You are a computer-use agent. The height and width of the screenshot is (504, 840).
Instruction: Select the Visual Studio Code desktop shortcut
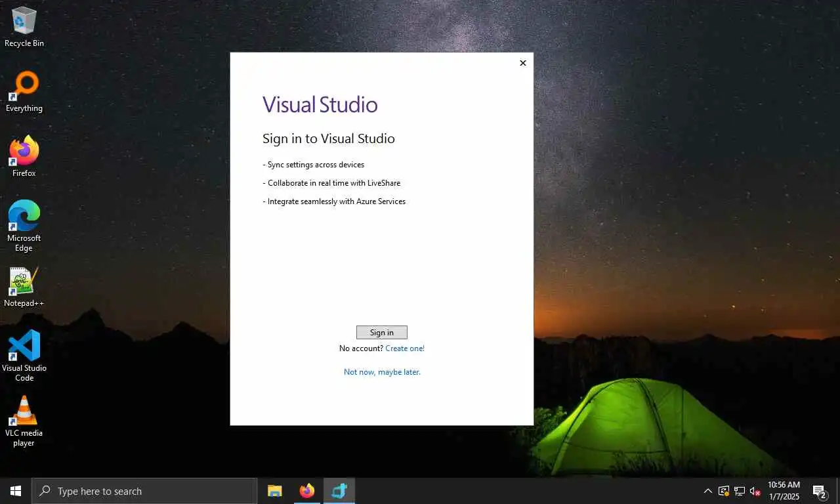[x=24, y=356]
